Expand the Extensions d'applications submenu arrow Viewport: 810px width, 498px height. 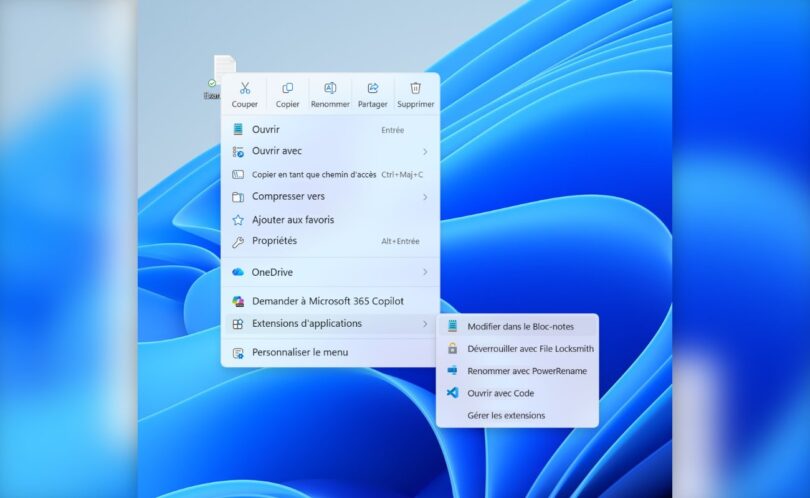pyautogui.click(x=425, y=324)
